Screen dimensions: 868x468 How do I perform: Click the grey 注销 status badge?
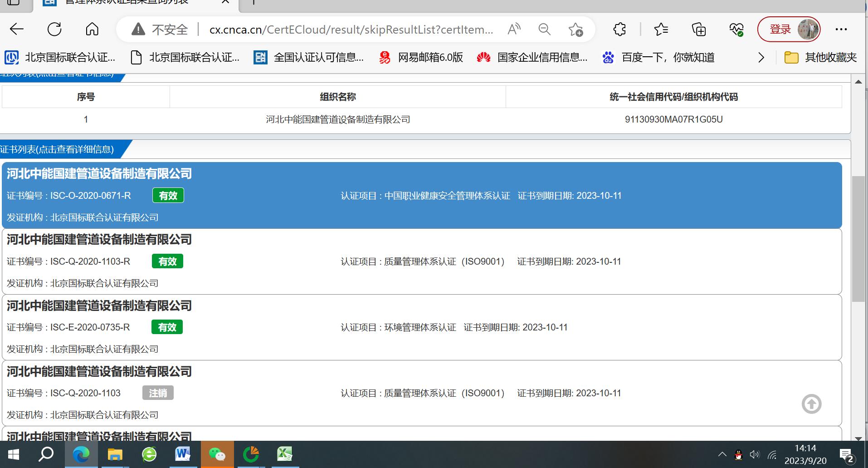[x=158, y=393]
